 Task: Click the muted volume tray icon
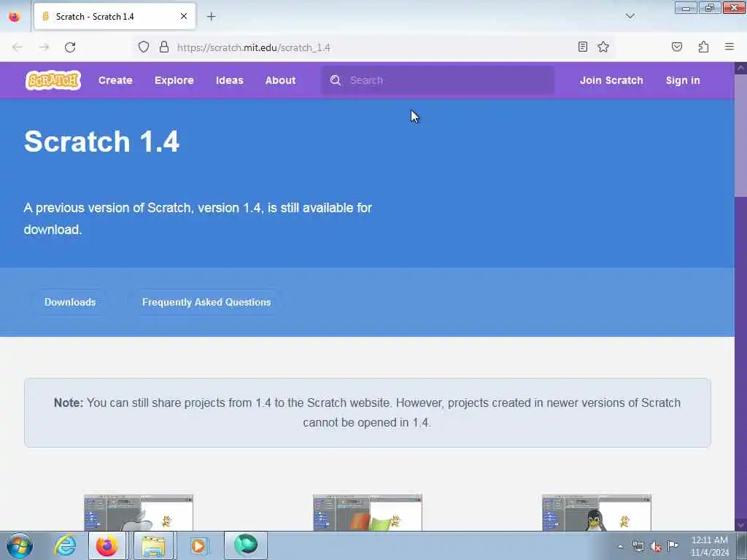click(656, 547)
